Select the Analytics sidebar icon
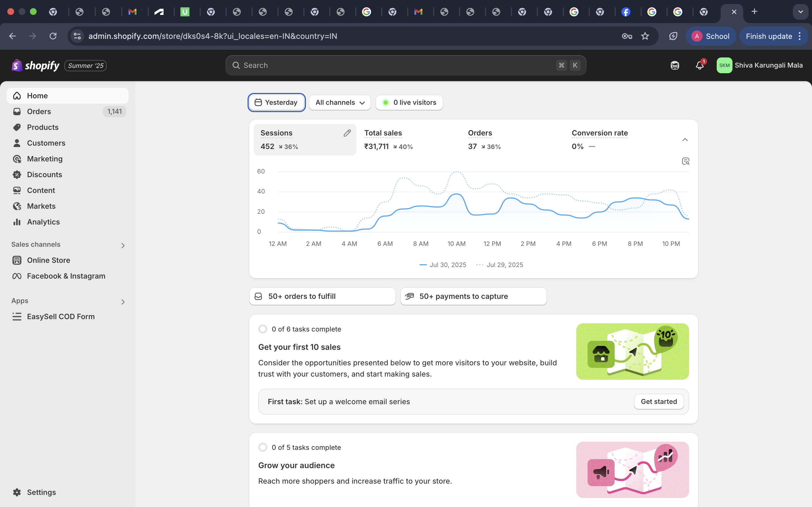The image size is (812, 507). [x=17, y=222]
